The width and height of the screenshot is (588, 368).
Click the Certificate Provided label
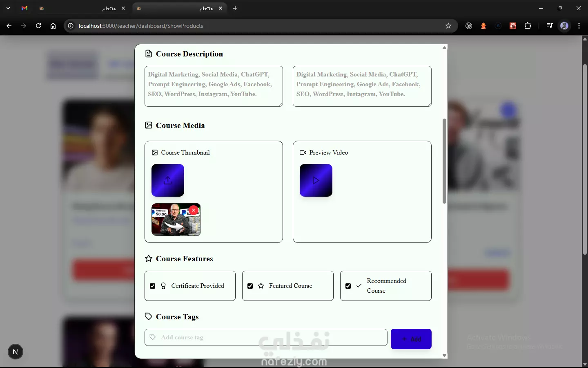pyautogui.click(x=198, y=286)
